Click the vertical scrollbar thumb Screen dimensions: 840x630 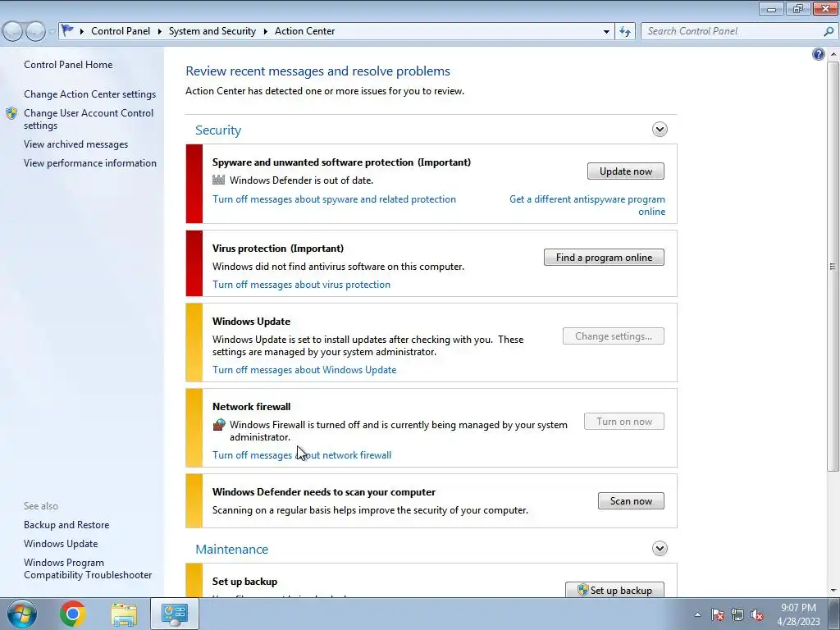click(x=833, y=267)
